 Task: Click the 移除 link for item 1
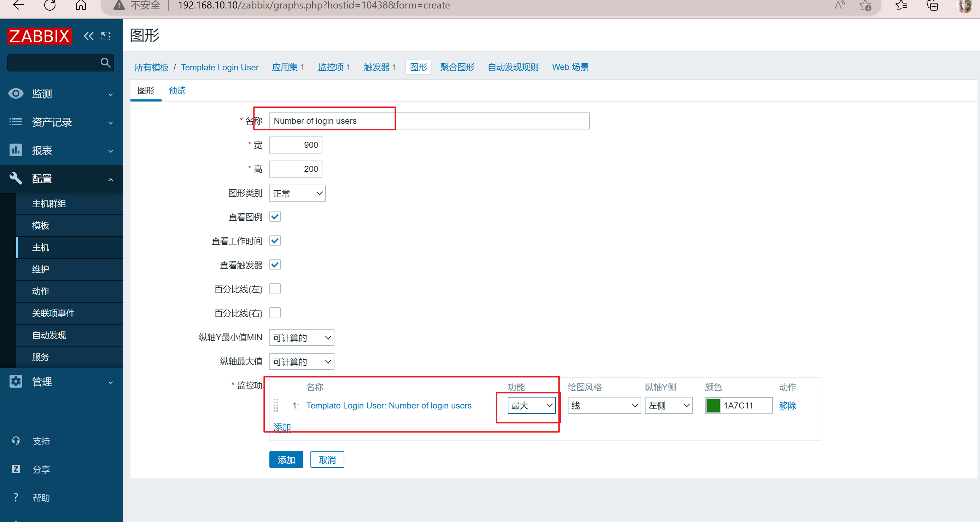pos(788,406)
